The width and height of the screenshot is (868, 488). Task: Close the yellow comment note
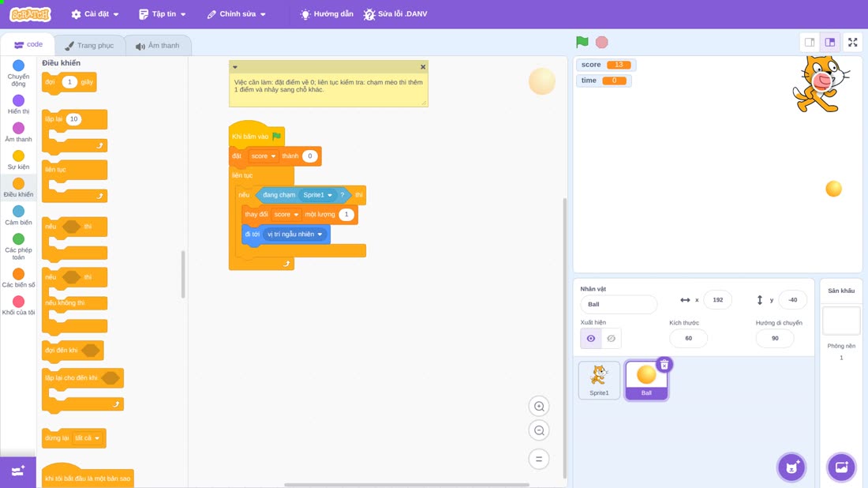(x=423, y=67)
